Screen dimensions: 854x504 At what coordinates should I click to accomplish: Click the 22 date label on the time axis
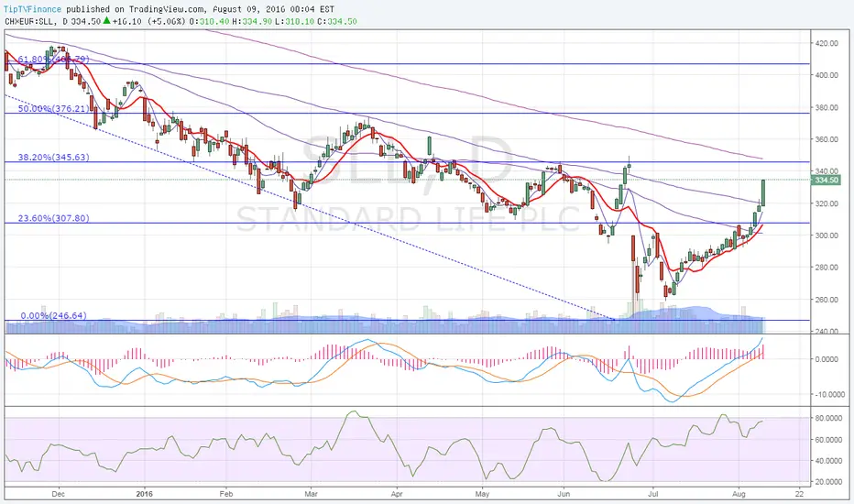coord(799,494)
